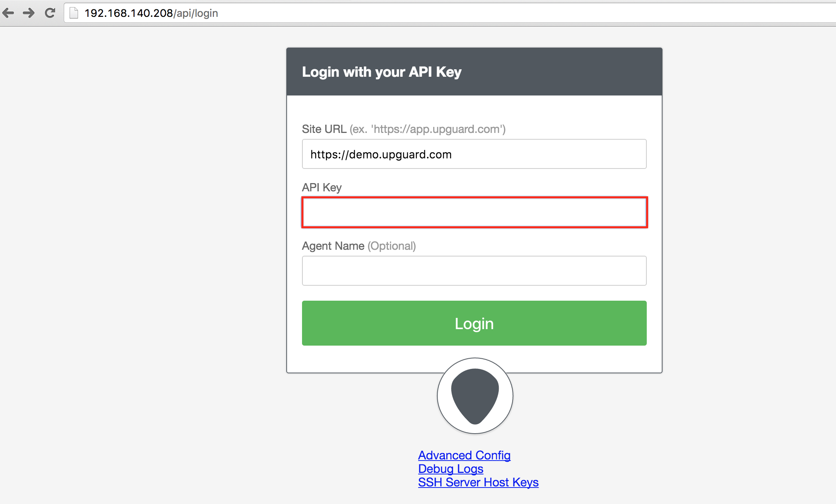Open the Advanced Config link
The width and height of the screenshot is (836, 504).
click(x=464, y=455)
